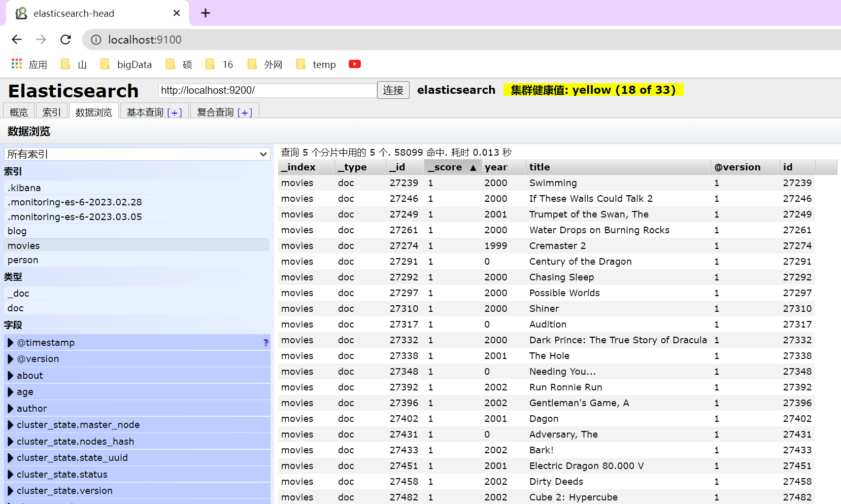This screenshot has height=504, width=841.
Task: Open the bigData bookmark folder
Action: point(126,64)
